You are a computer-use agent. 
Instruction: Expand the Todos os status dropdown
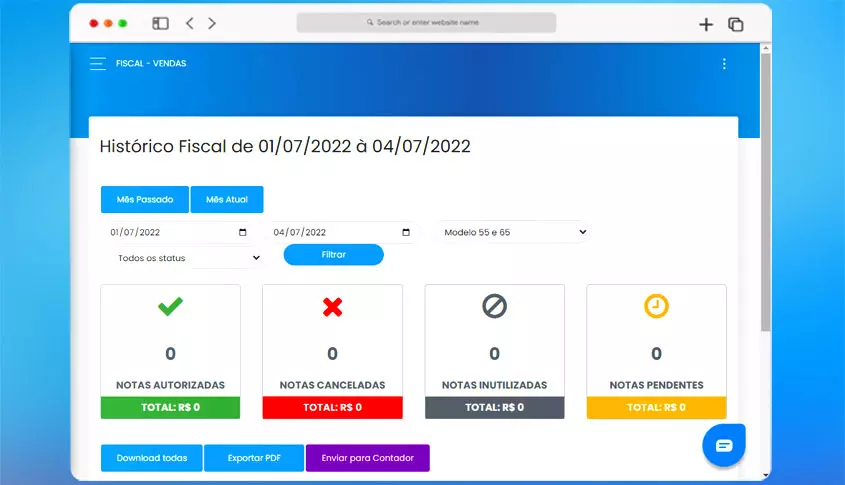pos(186,258)
